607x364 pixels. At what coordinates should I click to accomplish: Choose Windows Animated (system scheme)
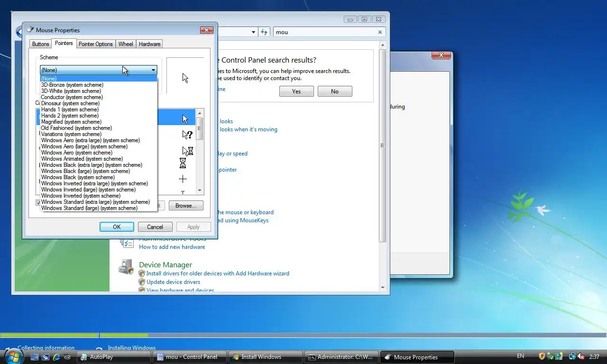click(98, 159)
